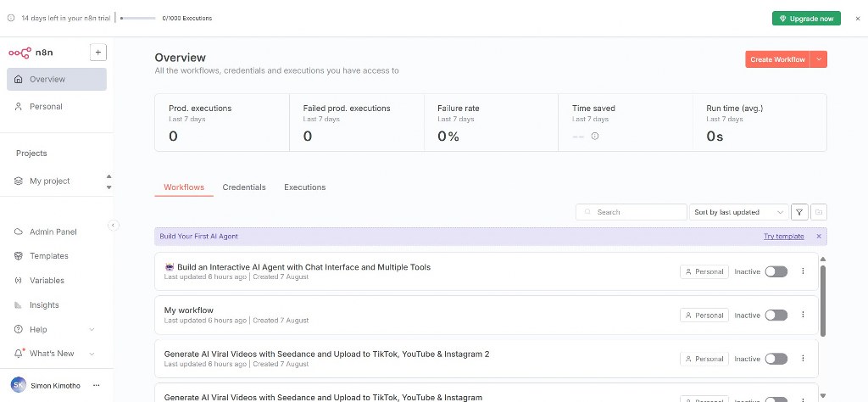Switch to the Workflows tab
Image resolution: width=868 pixels, height=402 pixels.
point(184,187)
